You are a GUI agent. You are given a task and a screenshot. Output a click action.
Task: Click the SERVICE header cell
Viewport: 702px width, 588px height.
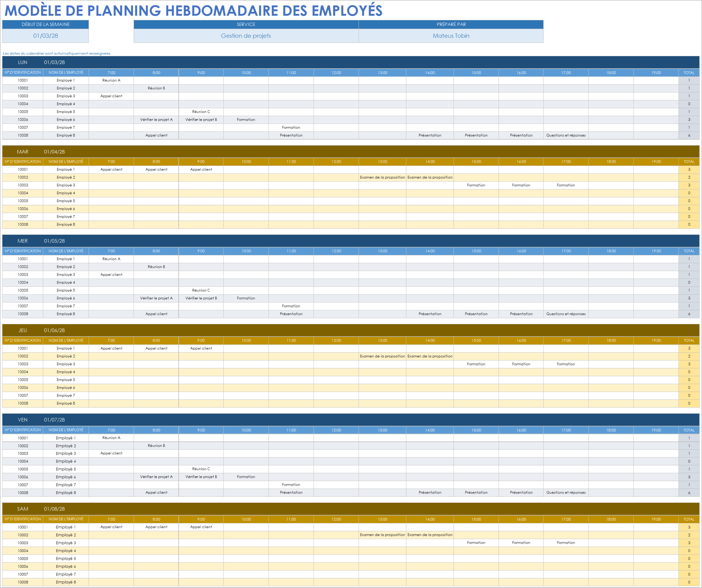(x=246, y=24)
